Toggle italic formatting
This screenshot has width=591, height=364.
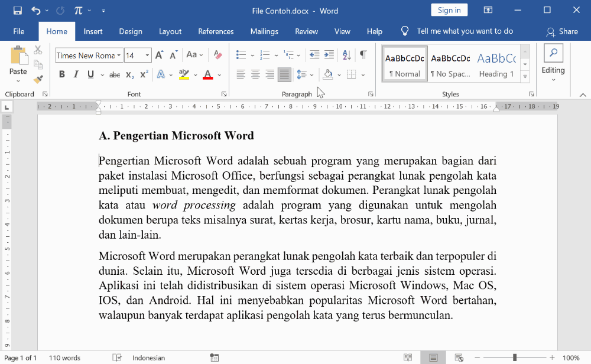point(76,74)
